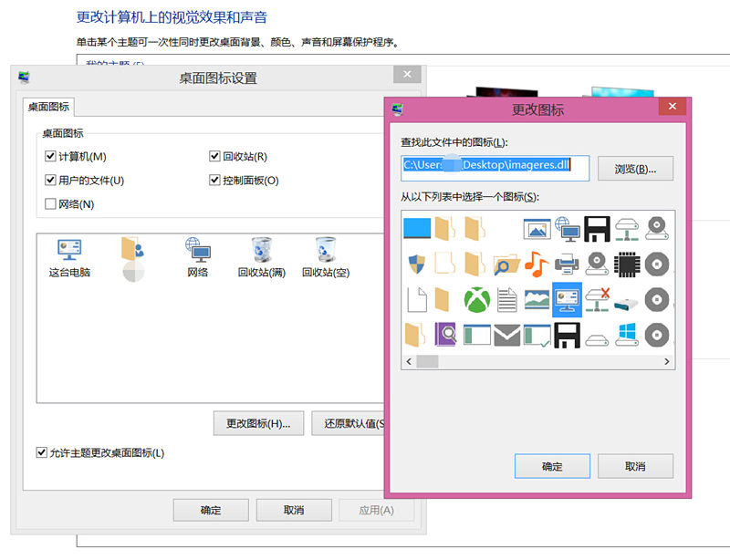Select the blue and yellow shield icon

pos(416,264)
